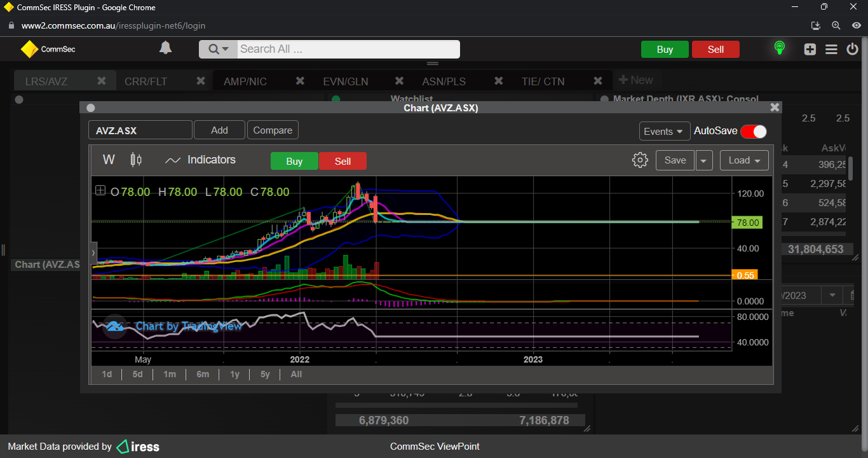Switch to the ASN/PLS tab
The width and height of the screenshot is (868, 458).
[444, 81]
